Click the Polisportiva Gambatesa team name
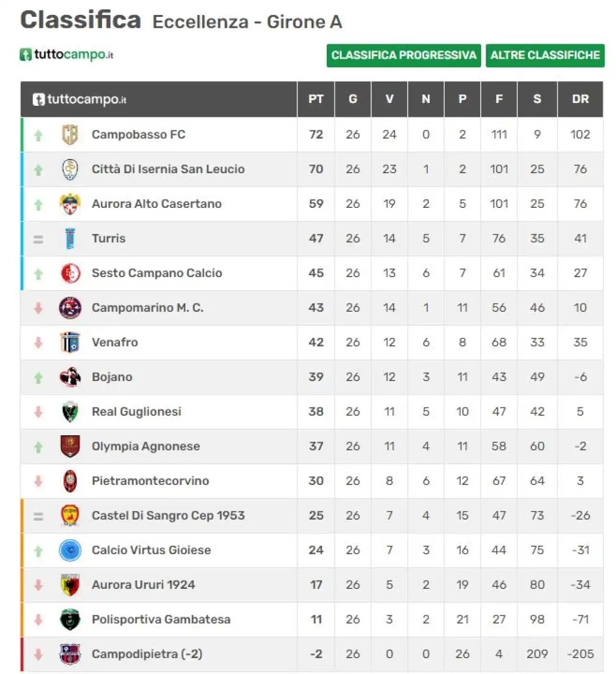 [x=161, y=620]
